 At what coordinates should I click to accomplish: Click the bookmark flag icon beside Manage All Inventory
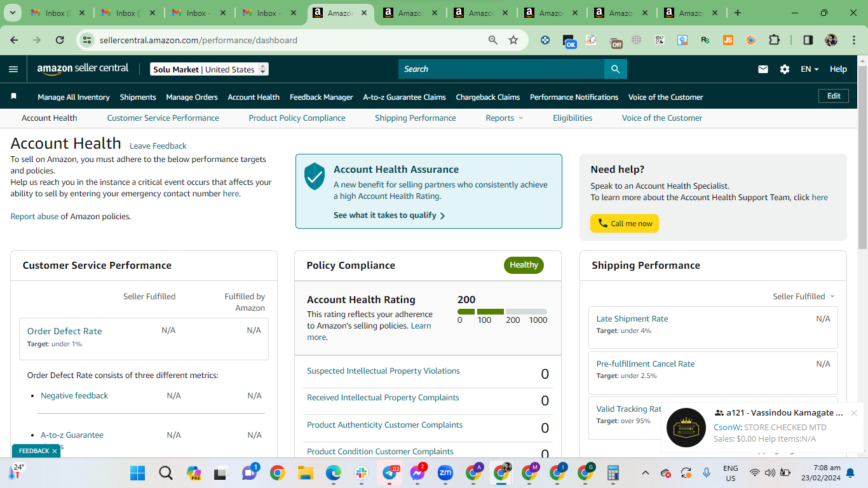[x=13, y=97]
